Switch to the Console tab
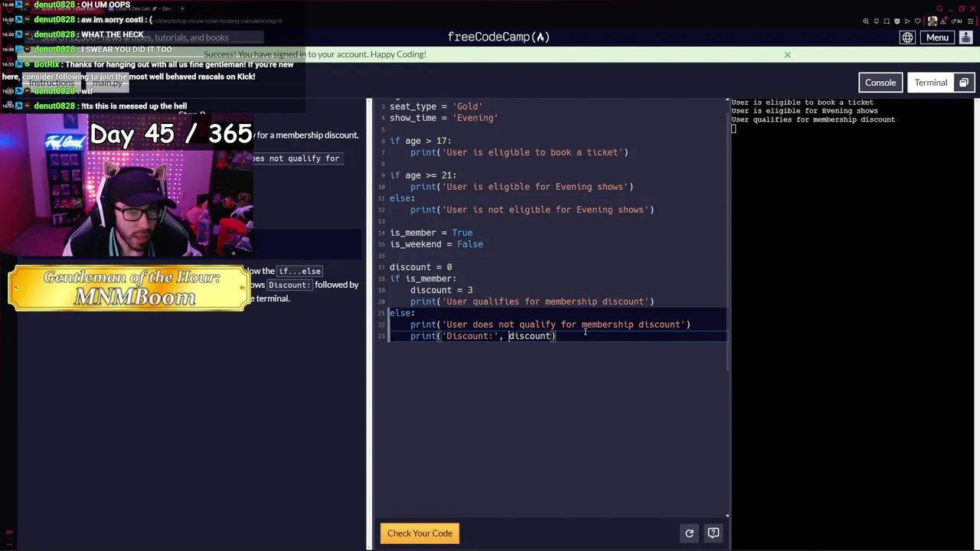The height and width of the screenshot is (551, 980). (880, 83)
